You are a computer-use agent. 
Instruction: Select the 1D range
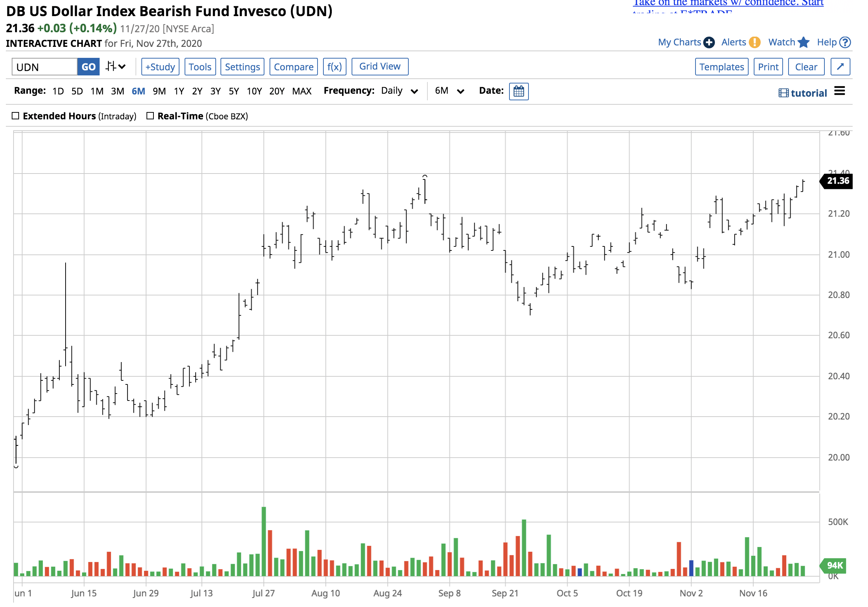click(58, 91)
